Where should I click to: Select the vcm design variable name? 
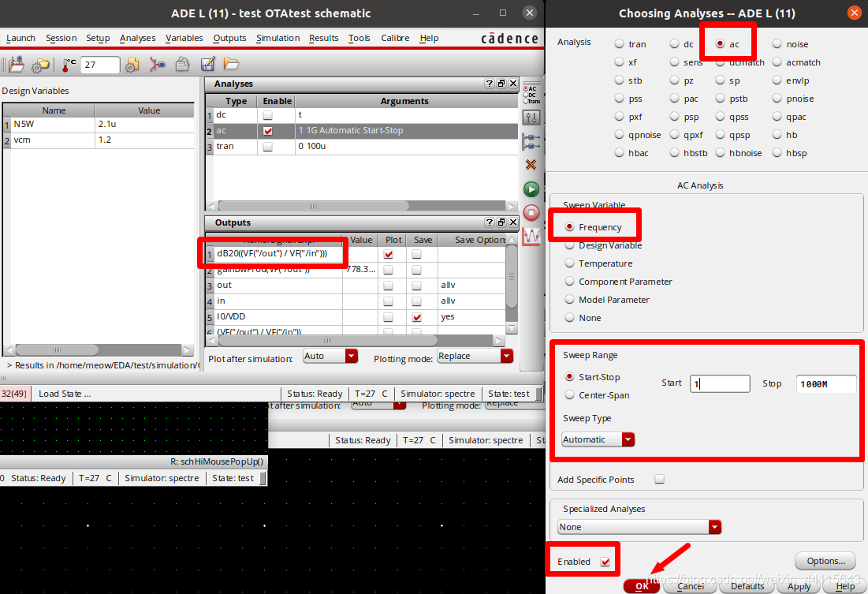tap(22, 140)
